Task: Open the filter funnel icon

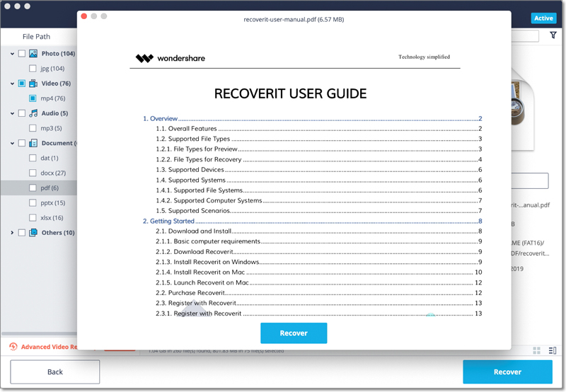Action: coord(553,35)
